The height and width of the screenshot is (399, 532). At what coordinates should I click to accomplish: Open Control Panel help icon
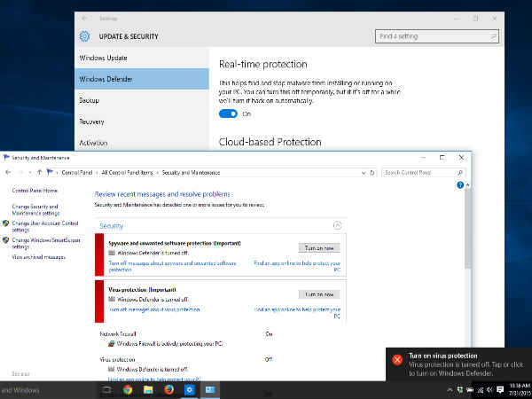point(460,185)
